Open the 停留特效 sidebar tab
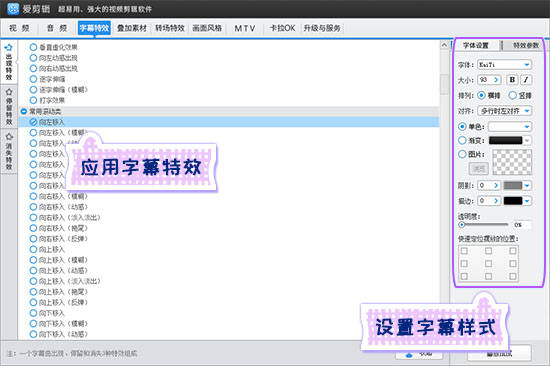Screen dimensions: 550x366 9,107
